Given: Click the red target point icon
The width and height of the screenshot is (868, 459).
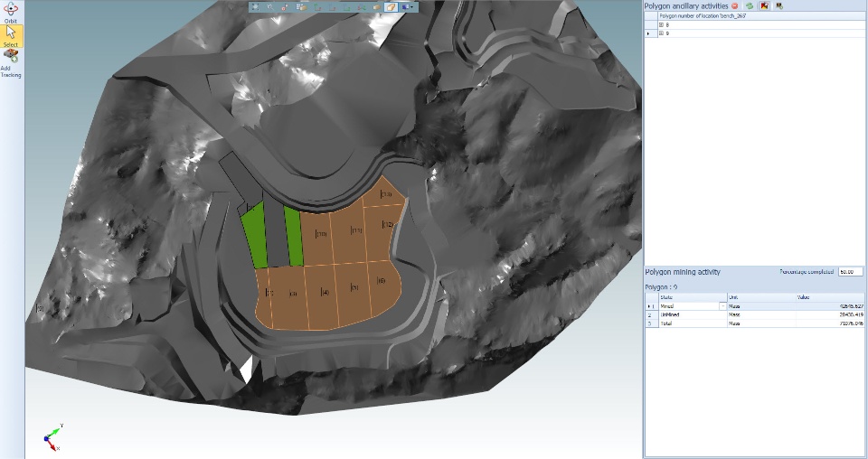Looking at the screenshot, I should pos(285,6).
